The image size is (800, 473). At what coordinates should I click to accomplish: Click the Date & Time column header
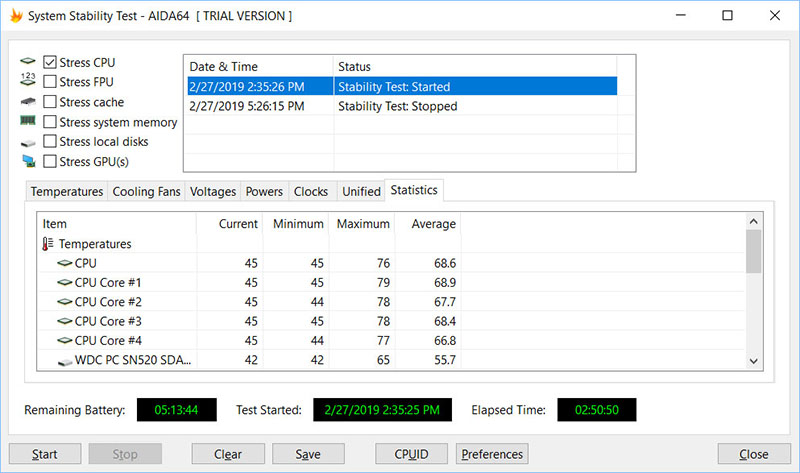(259, 66)
